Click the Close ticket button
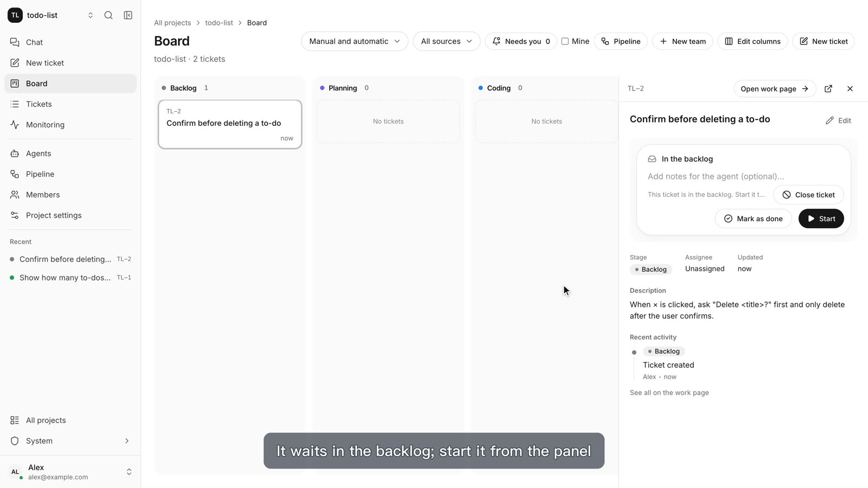The height and width of the screenshot is (488, 868). 808,195
